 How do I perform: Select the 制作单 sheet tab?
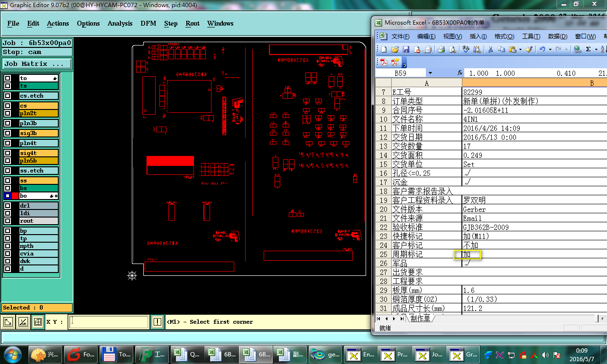click(x=420, y=318)
